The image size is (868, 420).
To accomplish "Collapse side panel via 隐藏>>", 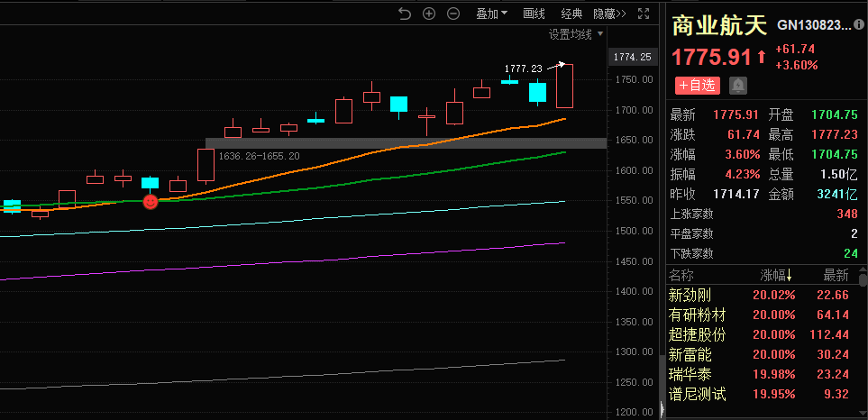I will pyautogui.click(x=609, y=14).
